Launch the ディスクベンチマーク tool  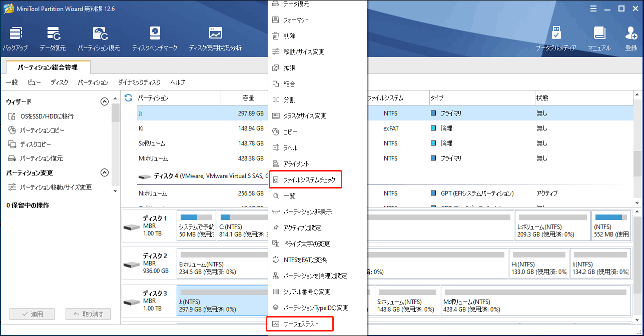[155, 37]
